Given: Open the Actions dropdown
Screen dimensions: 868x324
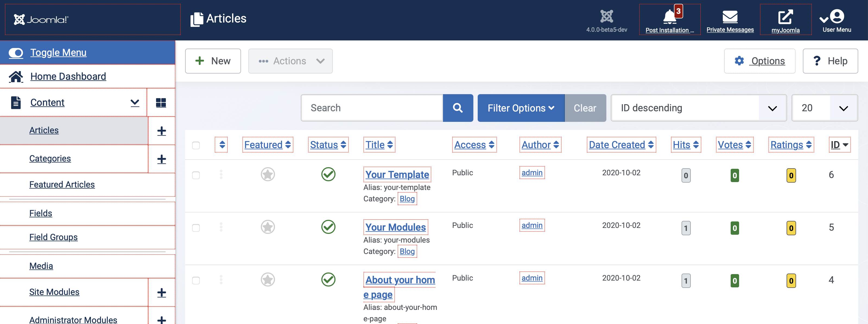Looking at the screenshot, I should [290, 61].
